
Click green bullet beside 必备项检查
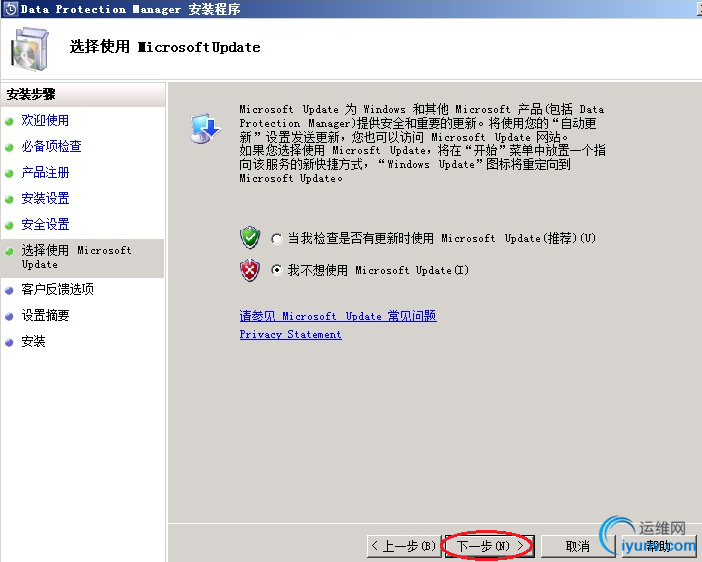[x=9, y=147]
